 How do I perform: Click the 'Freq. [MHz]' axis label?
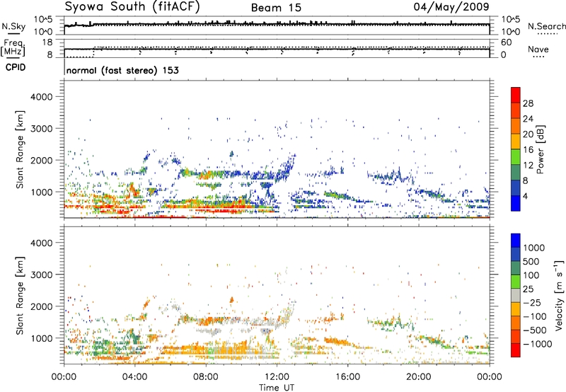13,47
